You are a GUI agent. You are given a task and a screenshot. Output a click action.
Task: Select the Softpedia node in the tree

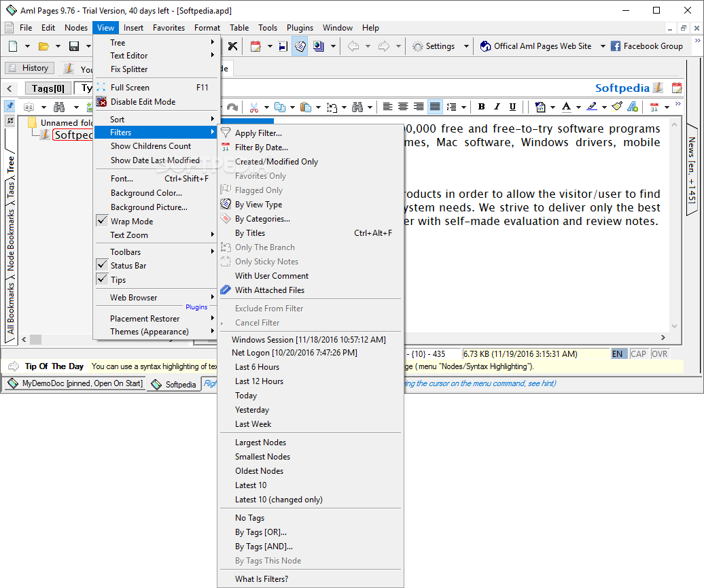73,135
